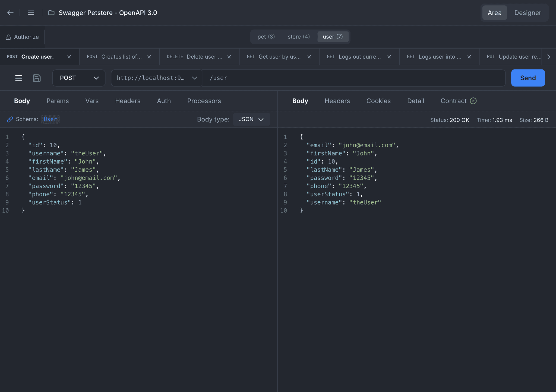
Task: Switch to the Params tab
Action: [x=58, y=101]
